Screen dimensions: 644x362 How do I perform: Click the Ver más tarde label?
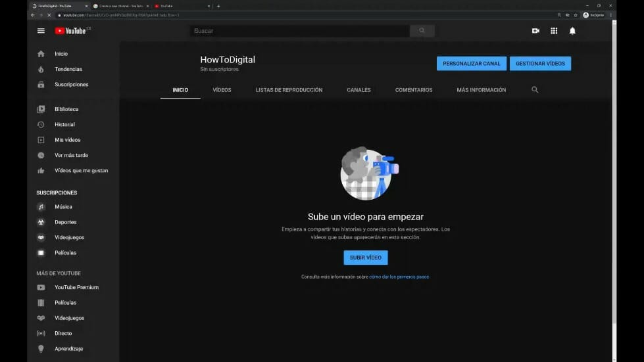coord(72,155)
